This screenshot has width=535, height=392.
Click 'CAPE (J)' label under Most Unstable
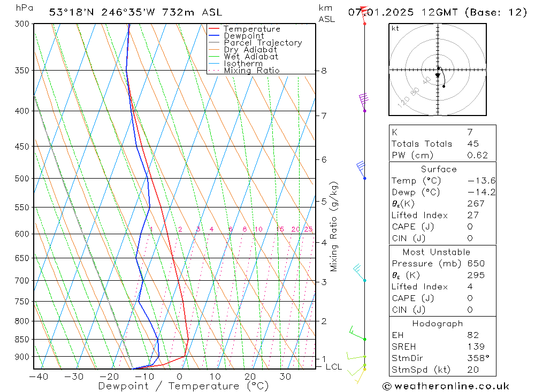(x=412, y=298)
